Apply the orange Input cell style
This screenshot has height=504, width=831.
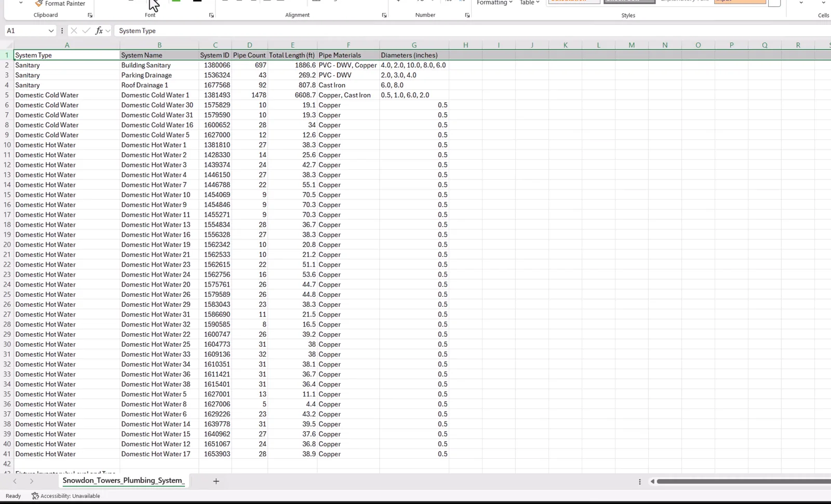click(740, 2)
